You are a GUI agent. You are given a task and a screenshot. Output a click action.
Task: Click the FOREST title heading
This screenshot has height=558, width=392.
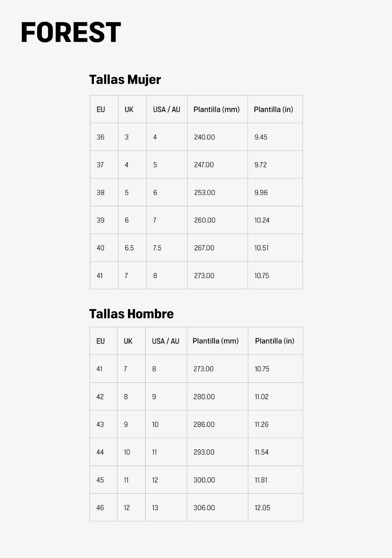click(71, 32)
